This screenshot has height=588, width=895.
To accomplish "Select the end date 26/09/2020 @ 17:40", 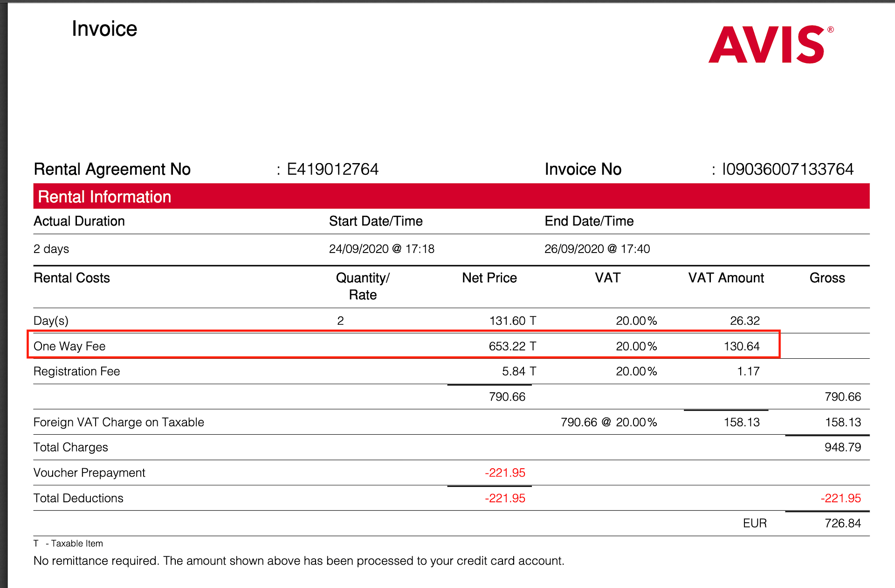I will 597,249.
